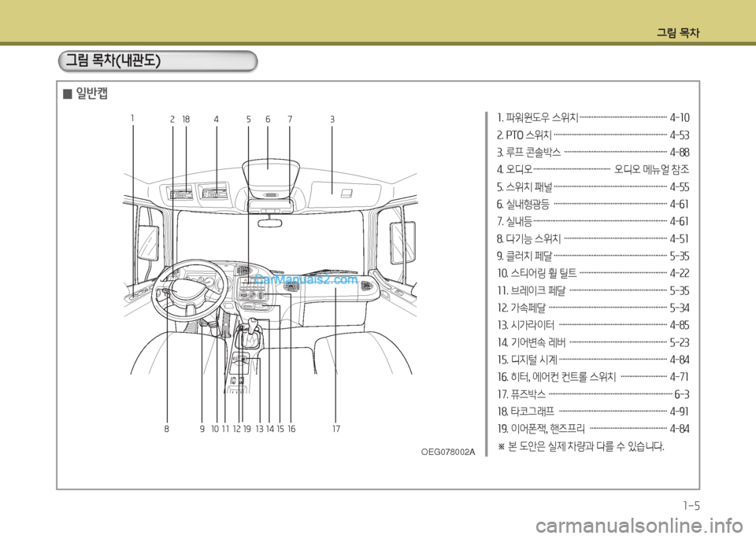This screenshot has height=539, width=756.
Task: Click page reference 4-71
Action: (x=680, y=377)
